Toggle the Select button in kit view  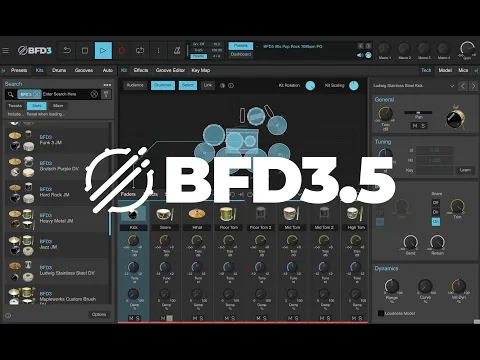tap(188, 85)
